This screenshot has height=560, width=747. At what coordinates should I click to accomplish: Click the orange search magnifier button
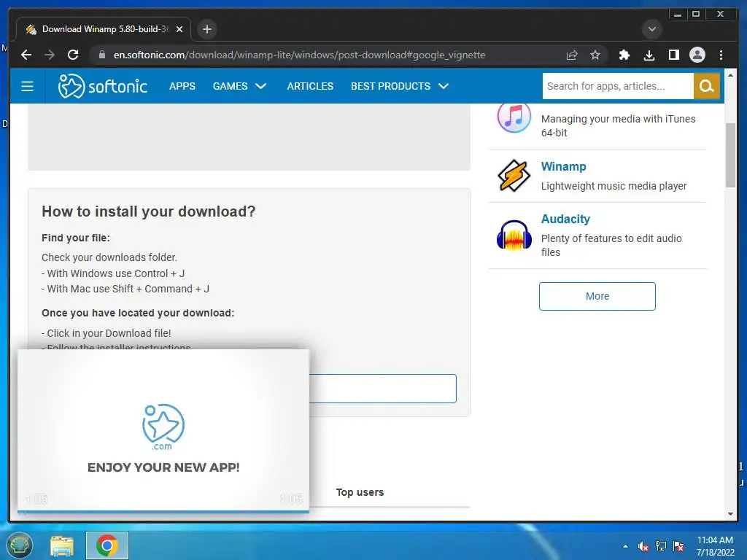click(x=706, y=86)
